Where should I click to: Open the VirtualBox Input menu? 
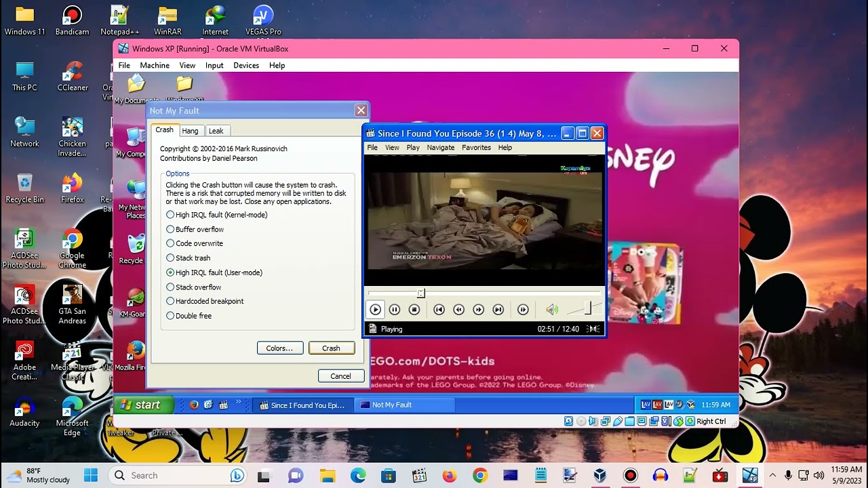click(214, 65)
